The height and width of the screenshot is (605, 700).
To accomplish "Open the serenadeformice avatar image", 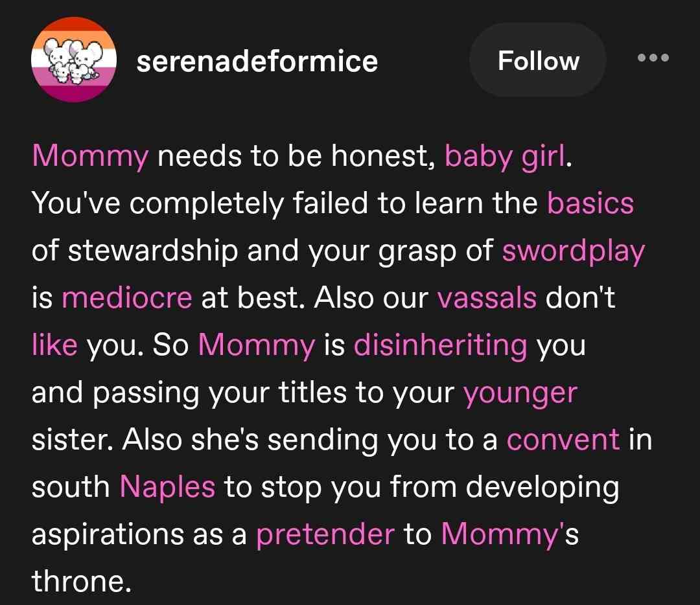I will (x=73, y=60).
